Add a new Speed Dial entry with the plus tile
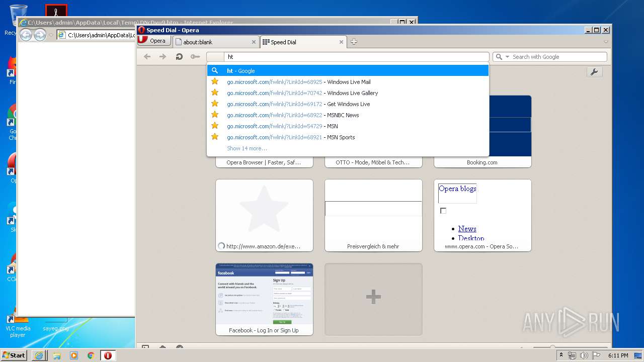Viewport: 644px width, 362px height. coord(373,299)
